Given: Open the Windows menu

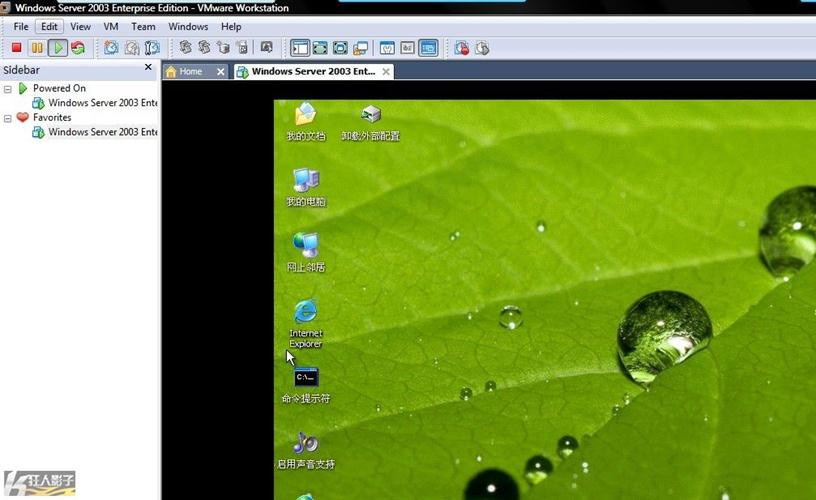Looking at the screenshot, I should click(x=188, y=27).
